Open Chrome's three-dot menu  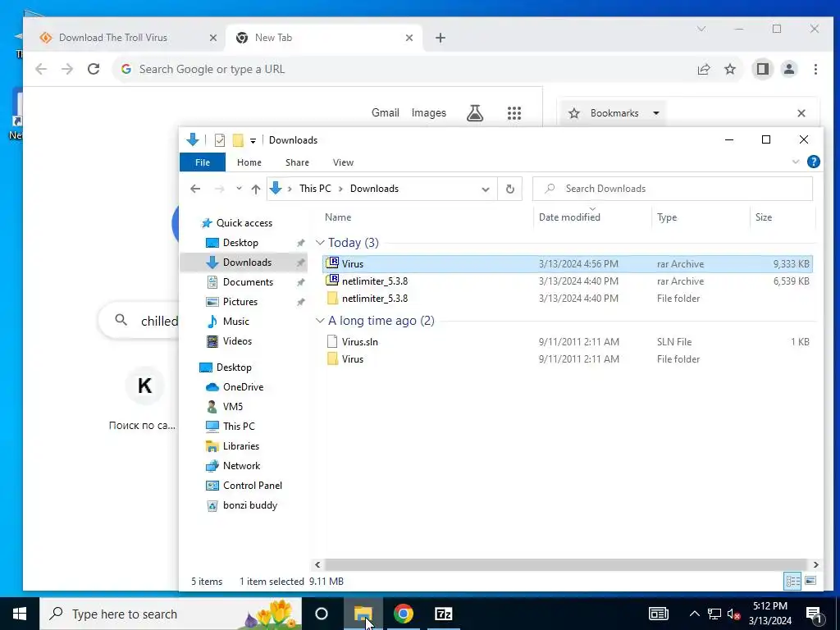click(815, 69)
